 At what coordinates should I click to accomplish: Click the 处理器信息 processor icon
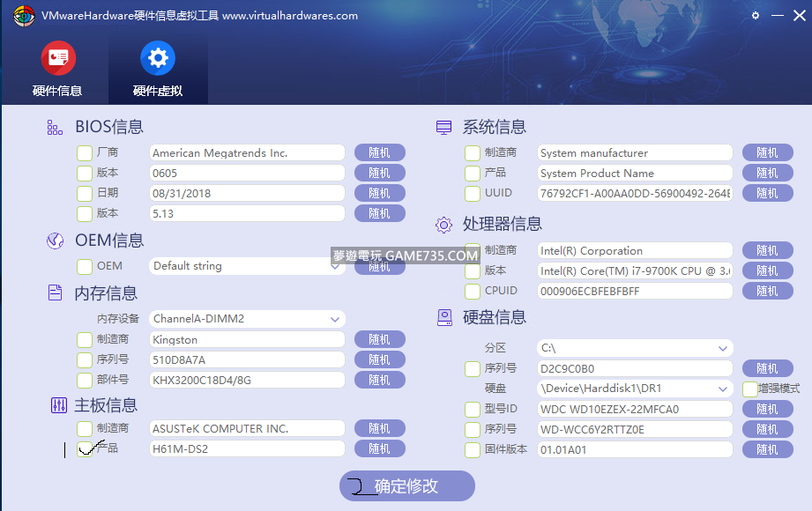pyautogui.click(x=443, y=225)
